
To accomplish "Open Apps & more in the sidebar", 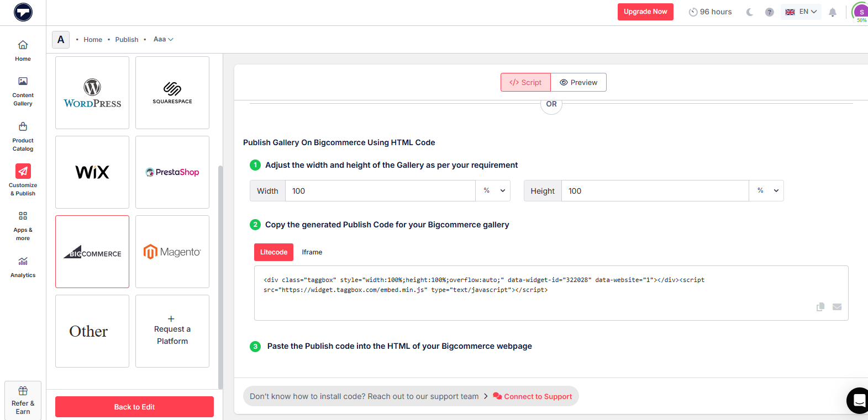I will click(23, 226).
